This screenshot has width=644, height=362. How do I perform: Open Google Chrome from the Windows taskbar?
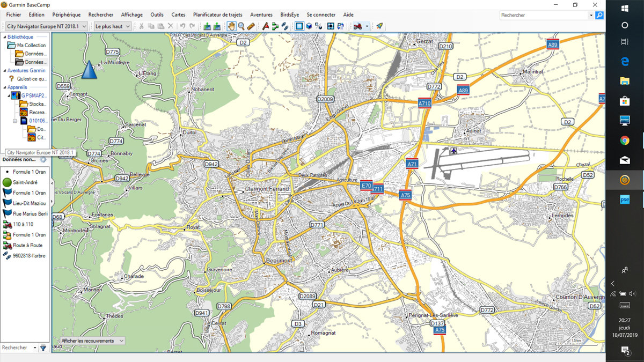(625, 141)
